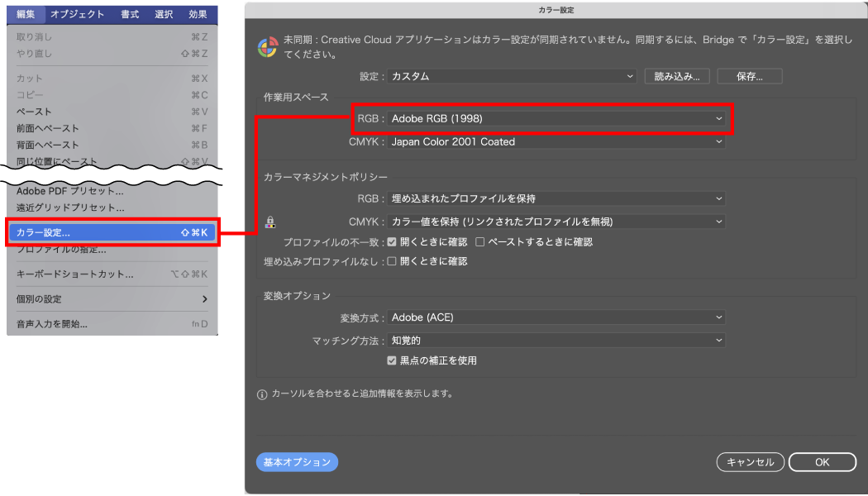Toggle 開くときに確認 for missing embedded profile
The height and width of the screenshot is (496, 868).
[392, 261]
